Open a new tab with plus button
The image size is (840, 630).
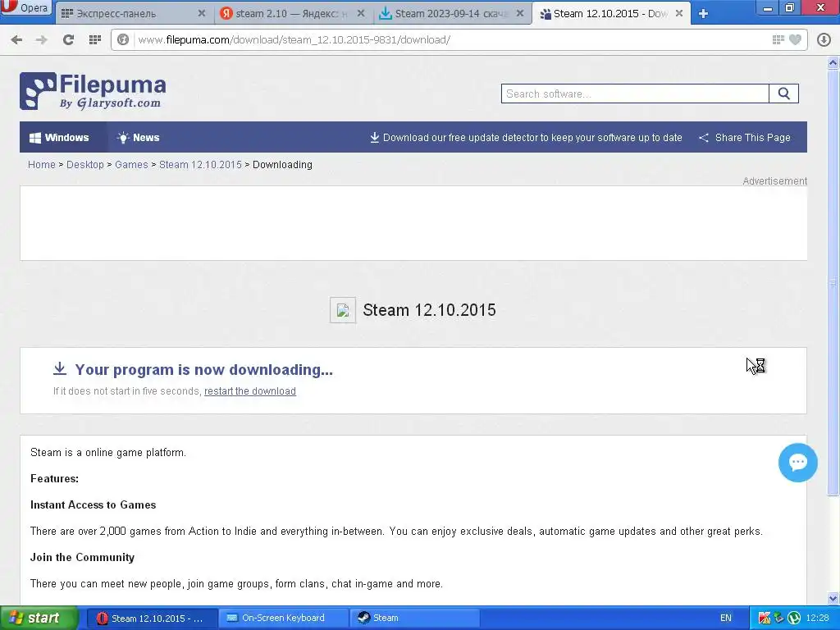pos(703,14)
